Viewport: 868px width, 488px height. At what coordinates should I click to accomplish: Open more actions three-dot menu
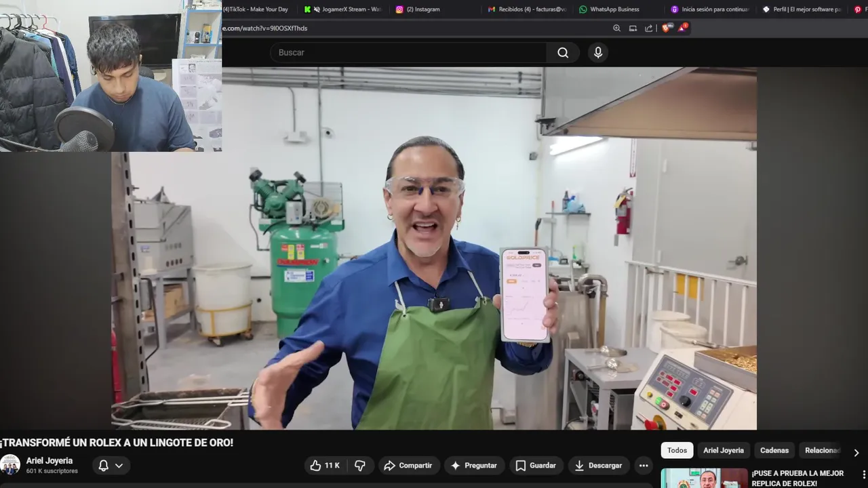coord(644,466)
